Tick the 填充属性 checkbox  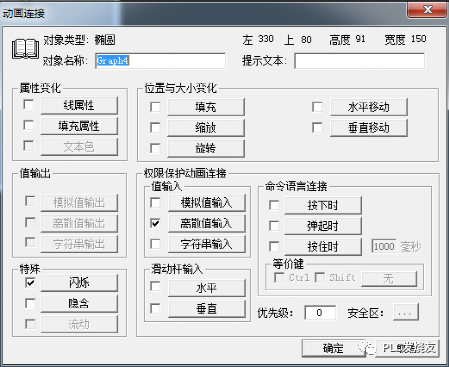pos(29,125)
